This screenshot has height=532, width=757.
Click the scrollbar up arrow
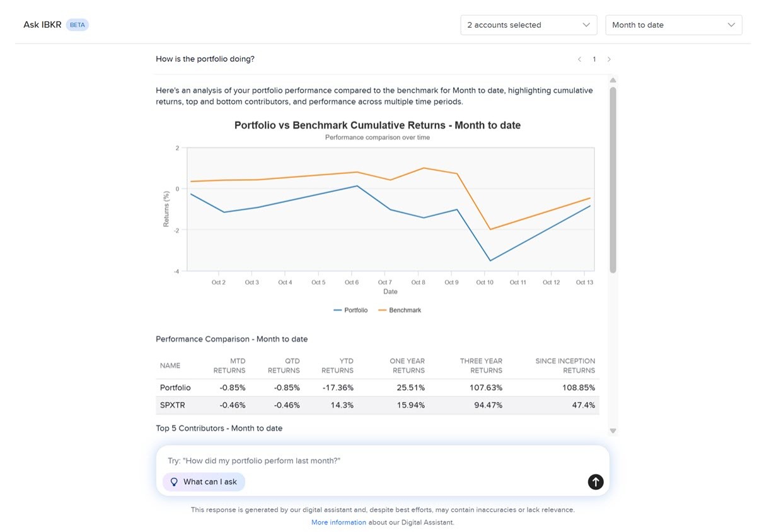coord(613,80)
